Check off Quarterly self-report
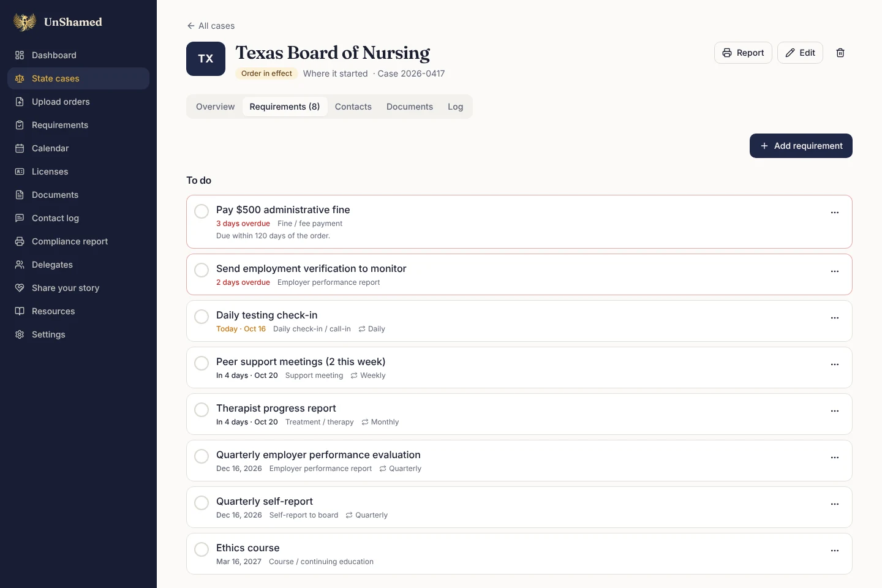The height and width of the screenshot is (588, 882). [202, 503]
